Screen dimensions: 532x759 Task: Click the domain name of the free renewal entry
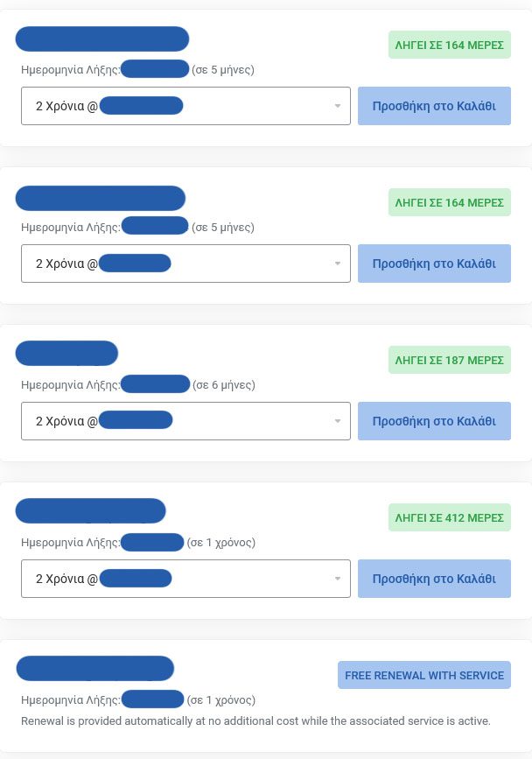(x=94, y=669)
